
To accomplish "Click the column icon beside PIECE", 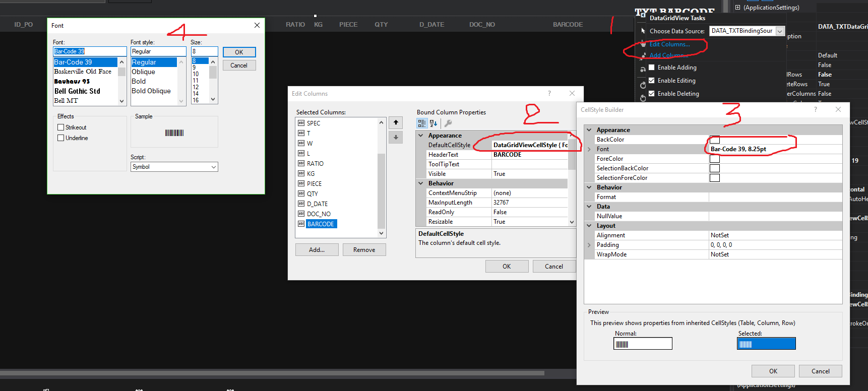I will [x=301, y=183].
